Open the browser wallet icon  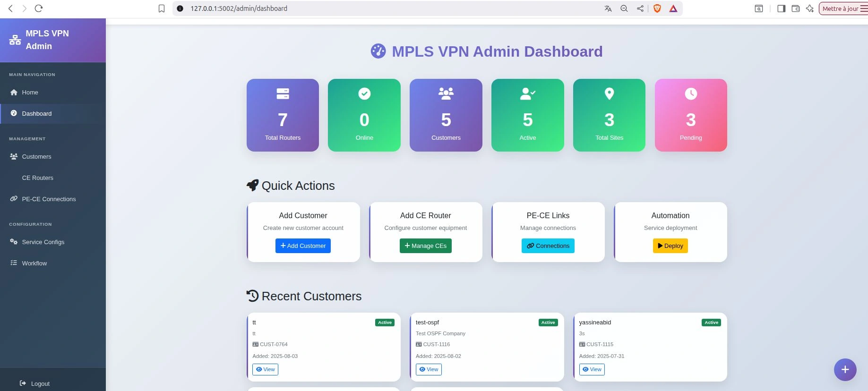[796, 8]
